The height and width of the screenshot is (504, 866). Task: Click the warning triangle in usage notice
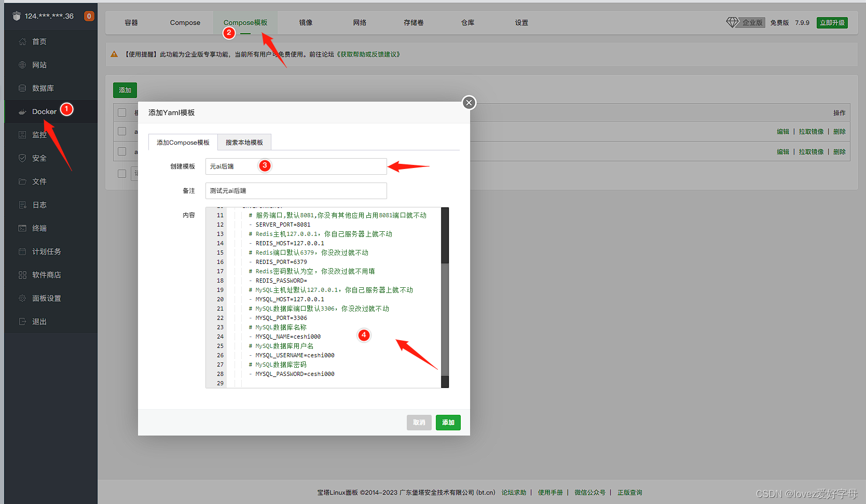[115, 54]
